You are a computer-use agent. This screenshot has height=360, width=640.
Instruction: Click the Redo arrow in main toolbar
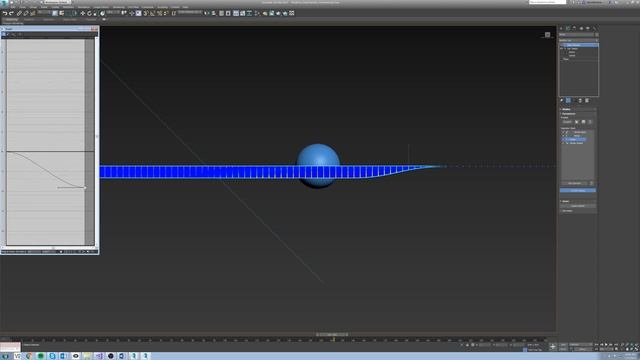coord(11,13)
